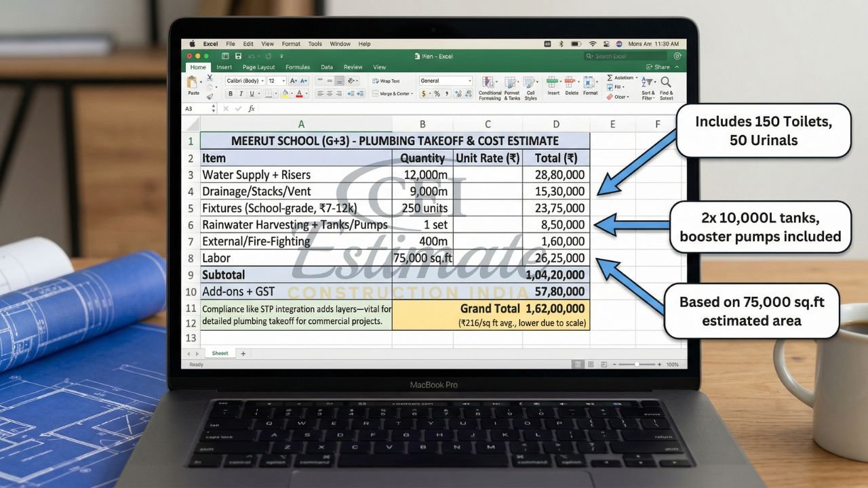Open the Window menu in menu bar
This screenshot has height=488, width=868.
[340, 44]
